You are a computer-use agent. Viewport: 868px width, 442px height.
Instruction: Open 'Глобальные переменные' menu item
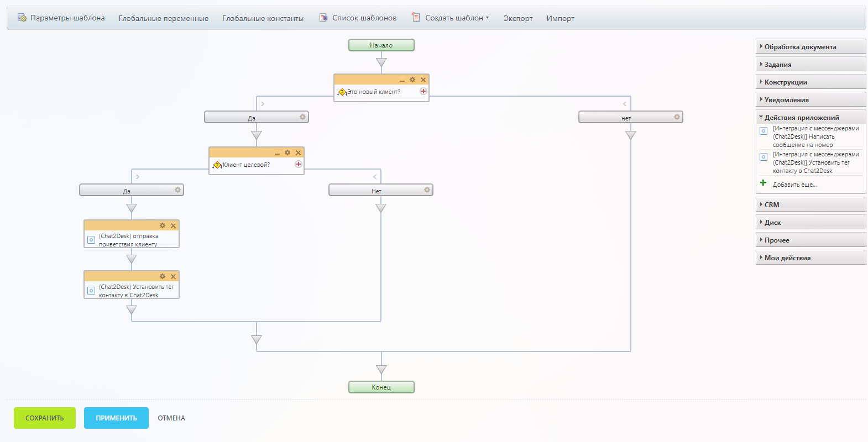164,19
